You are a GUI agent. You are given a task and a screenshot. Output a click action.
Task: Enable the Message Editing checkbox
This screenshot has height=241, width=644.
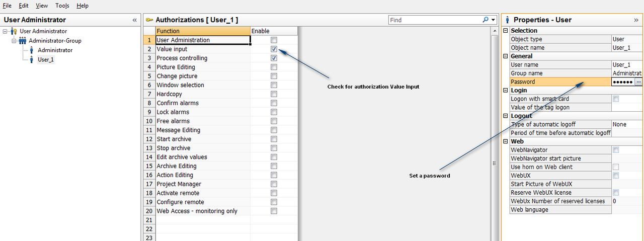(274, 130)
